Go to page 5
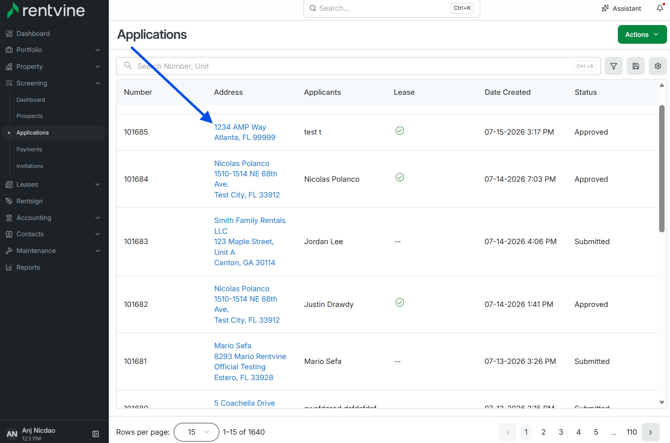Image resolution: width=670 pixels, height=443 pixels. coord(596,432)
